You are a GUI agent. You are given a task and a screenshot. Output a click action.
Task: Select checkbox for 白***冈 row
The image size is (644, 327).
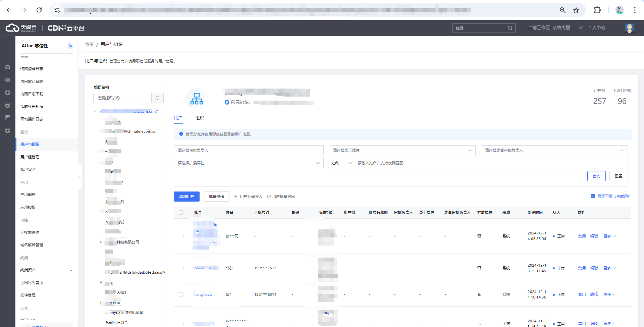click(x=181, y=236)
